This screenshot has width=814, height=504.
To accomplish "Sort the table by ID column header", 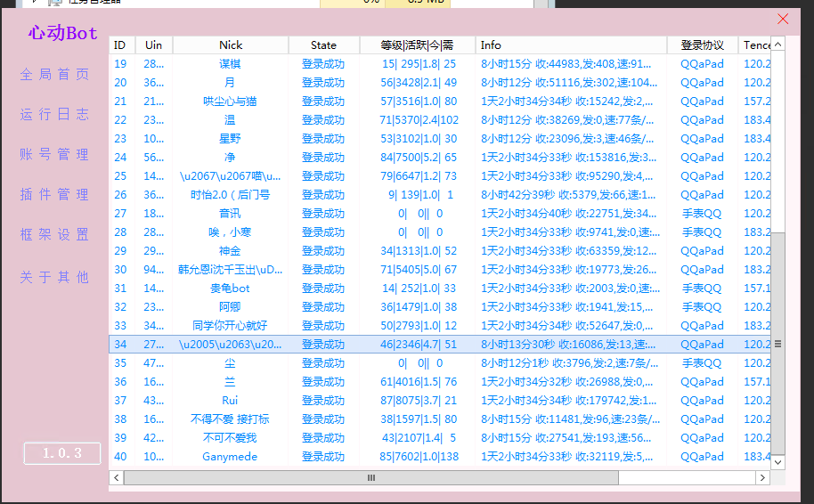I will pyautogui.click(x=120, y=45).
